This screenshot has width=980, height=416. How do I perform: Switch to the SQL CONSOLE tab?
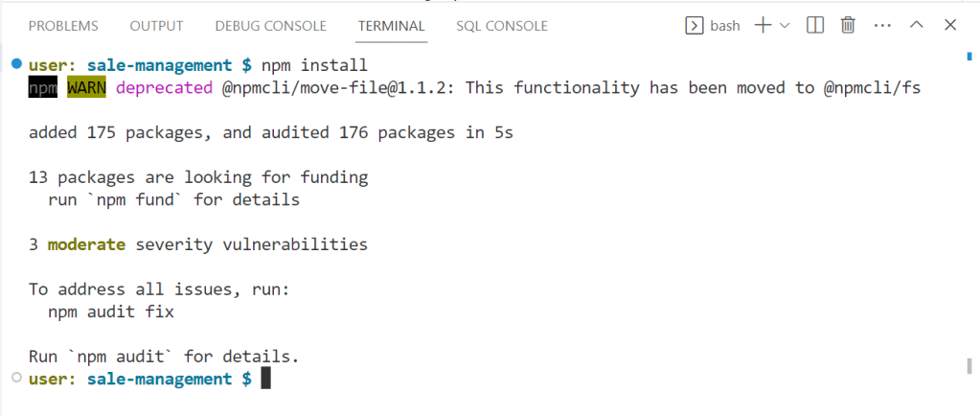(502, 26)
